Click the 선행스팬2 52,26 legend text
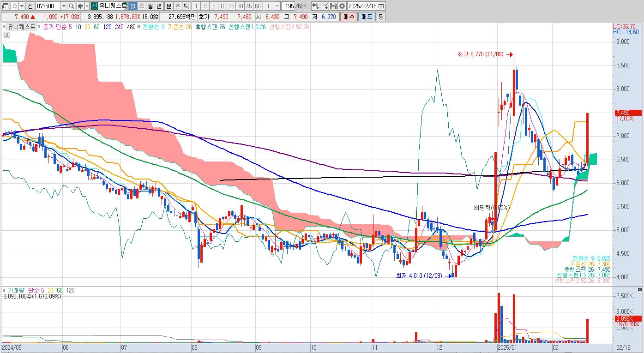Image resolution: width=644 pixels, height=353 pixels. click(289, 27)
